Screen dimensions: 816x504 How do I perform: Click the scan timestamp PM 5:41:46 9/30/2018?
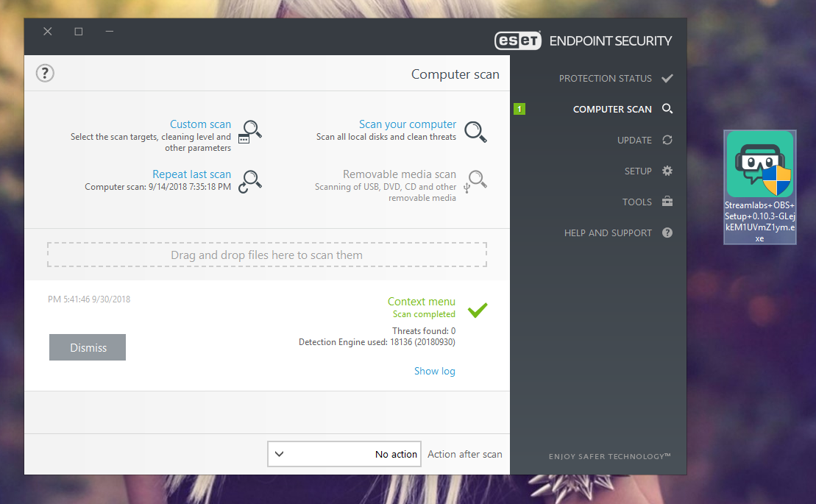click(89, 299)
